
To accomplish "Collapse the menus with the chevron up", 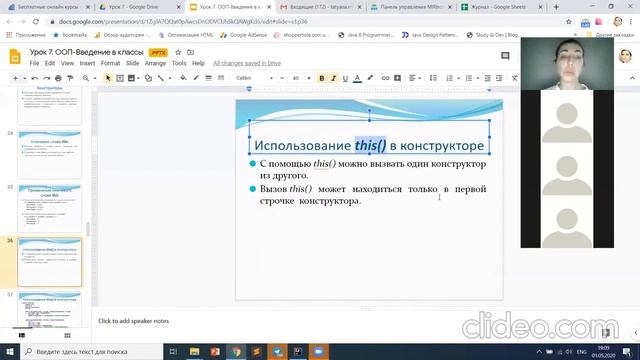I will tap(632, 78).
